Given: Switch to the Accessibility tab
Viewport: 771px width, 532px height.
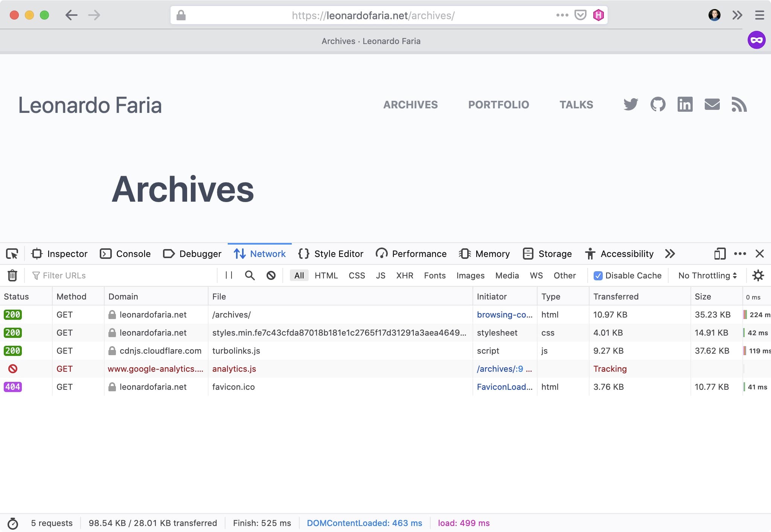Looking at the screenshot, I should [619, 254].
